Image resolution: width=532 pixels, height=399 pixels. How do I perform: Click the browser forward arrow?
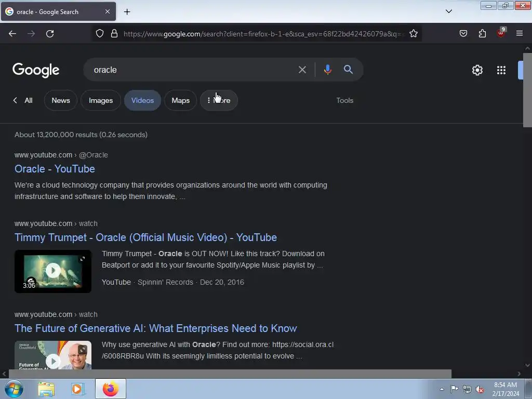[31, 34]
